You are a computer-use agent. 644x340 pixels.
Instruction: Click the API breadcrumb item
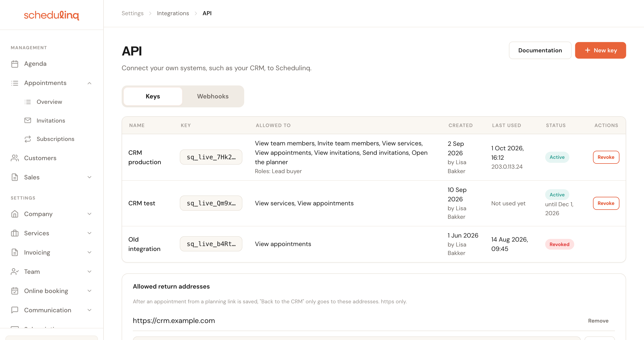[207, 13]
